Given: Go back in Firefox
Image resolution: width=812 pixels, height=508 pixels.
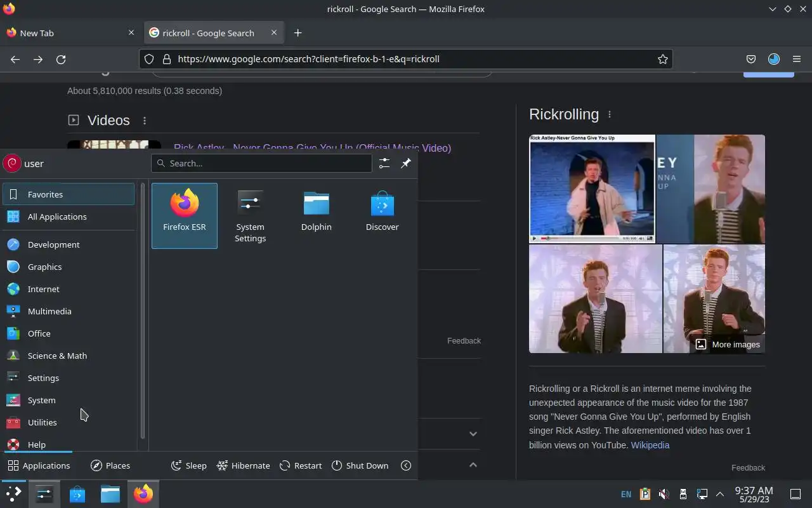Looking at the screenshot, I should click(15, 59).
